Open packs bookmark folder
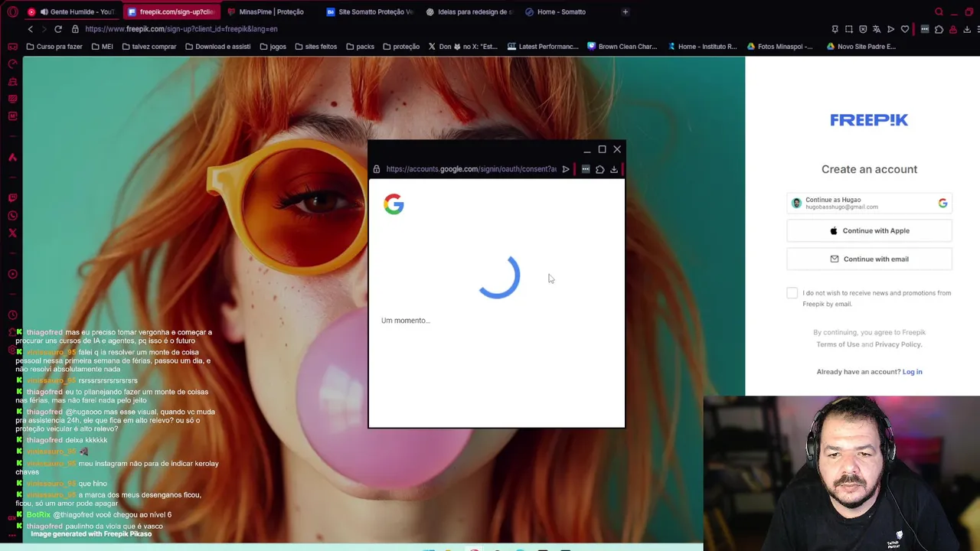980x551 pixels. point(360,47)
